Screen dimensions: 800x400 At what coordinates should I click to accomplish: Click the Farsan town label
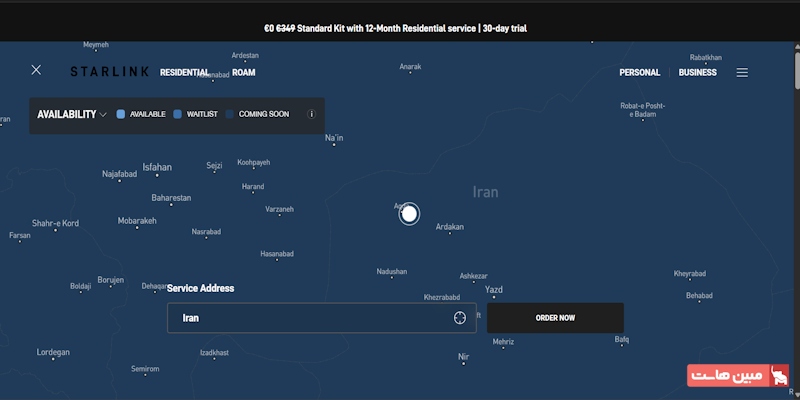tap(20, 235)
